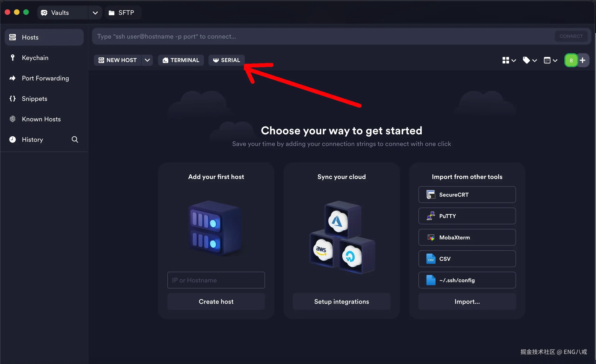Open the sort options dropdown
This screenshot has height=364, width=596.
550,60
